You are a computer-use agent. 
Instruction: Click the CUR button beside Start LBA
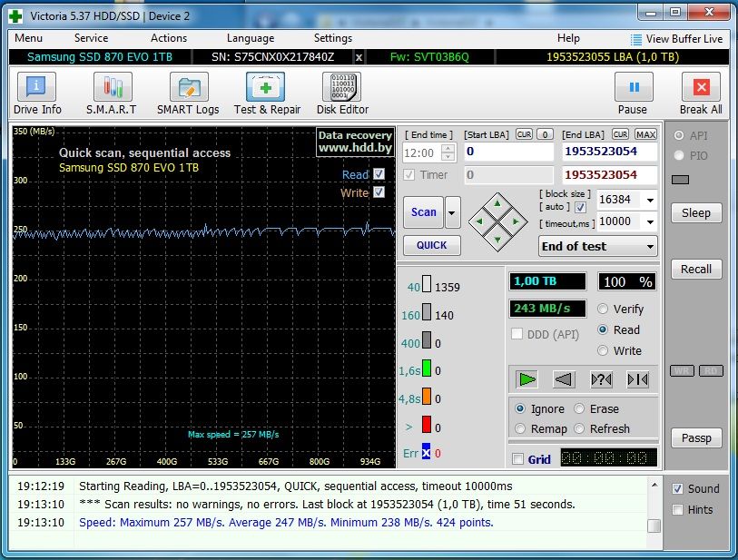pos(524,134)
